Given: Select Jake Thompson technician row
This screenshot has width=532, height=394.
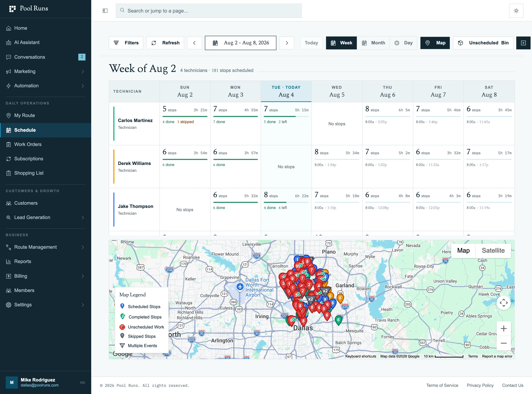Looking at the screenshot, I should point(134,209).
